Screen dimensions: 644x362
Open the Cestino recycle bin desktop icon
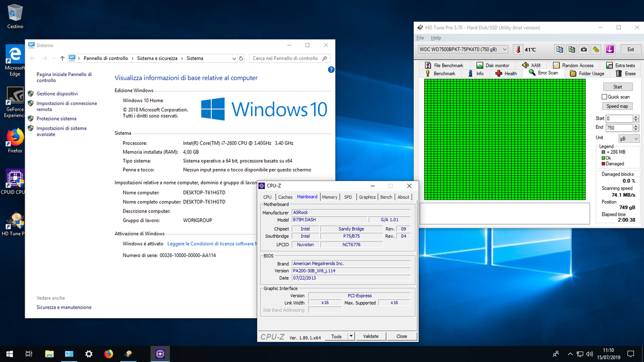15,16
